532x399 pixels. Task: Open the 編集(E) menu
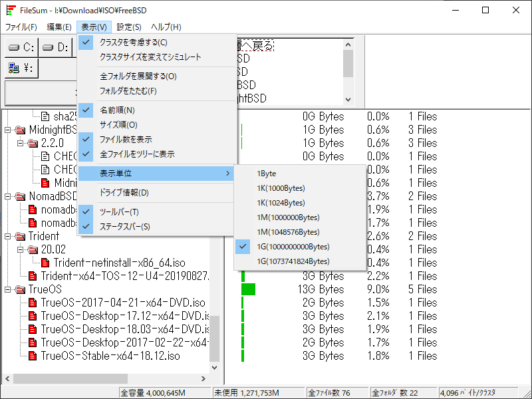(x=59, y=27)
